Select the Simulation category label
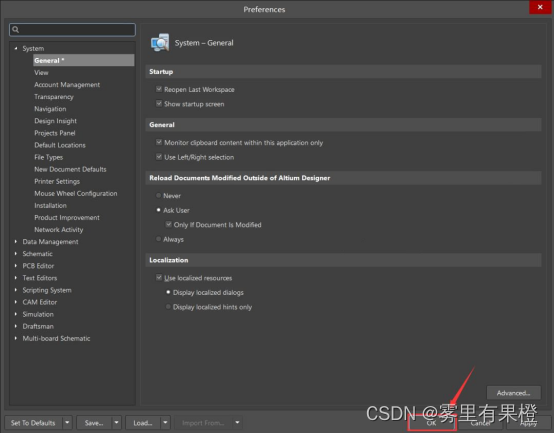This screenshot has height=433, width=554. click(38, 314)
